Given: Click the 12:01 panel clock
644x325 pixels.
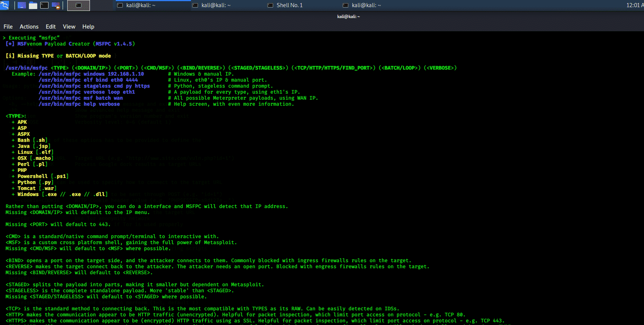Looking at the screenshot, I should (x=633, y=5).
